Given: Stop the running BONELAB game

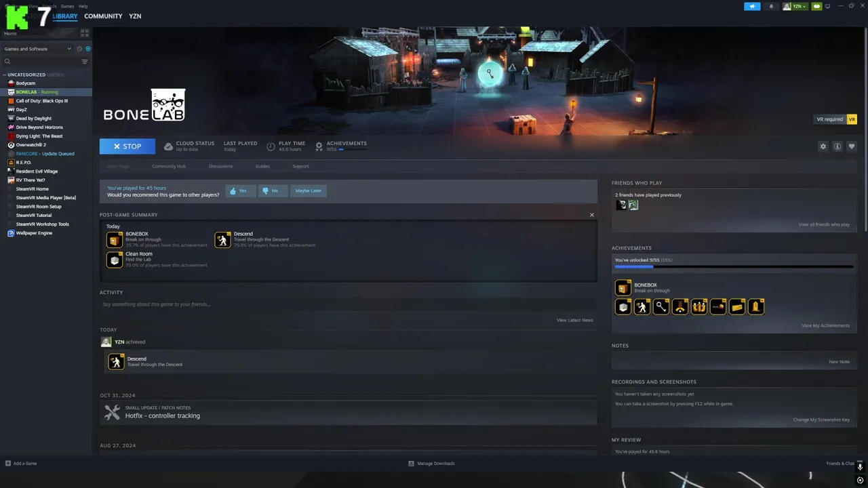Looking at the screenshot, I should point(127,146).
